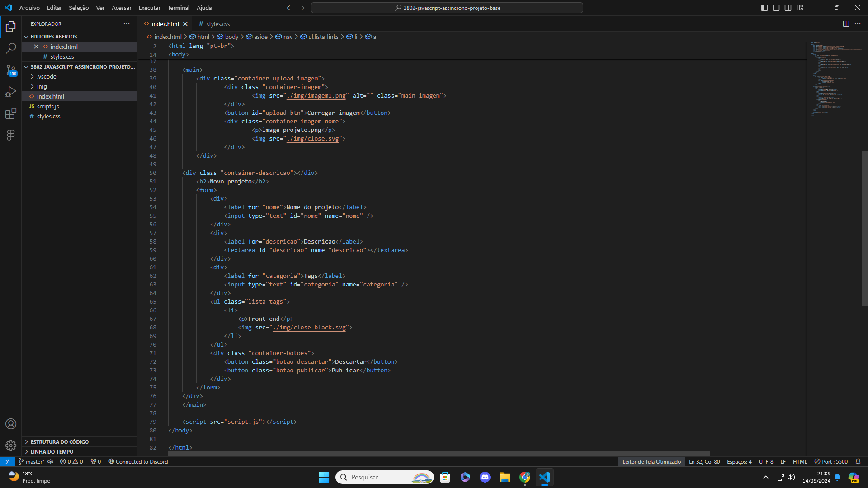
Task: Click Connected to Discord status item
Action: point(138,461)
